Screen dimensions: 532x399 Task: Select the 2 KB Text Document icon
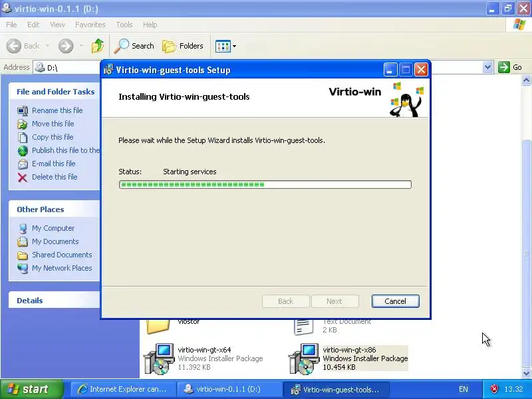coord(303,327)
